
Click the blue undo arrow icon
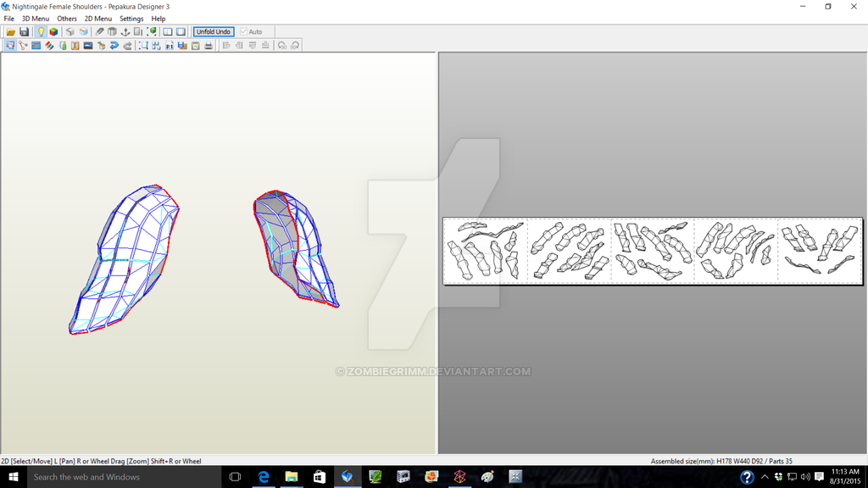coord(114,46)
